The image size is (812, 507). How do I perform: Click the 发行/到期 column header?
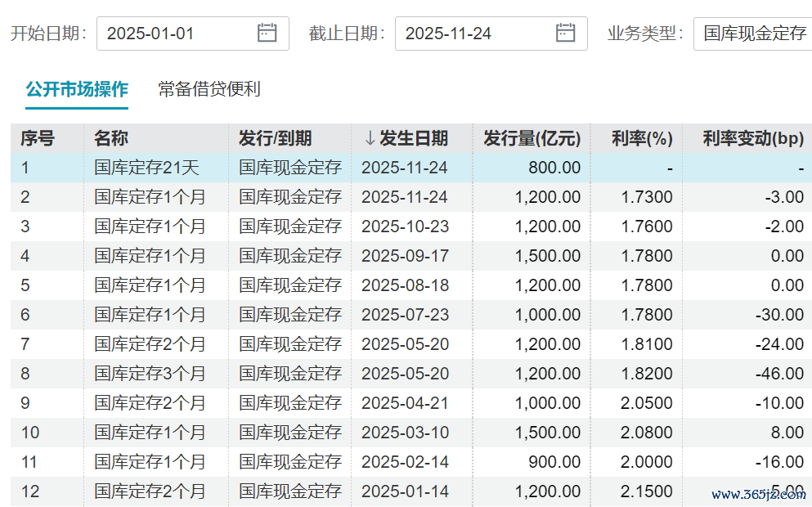pyautogui.click(x=275, y=138)
